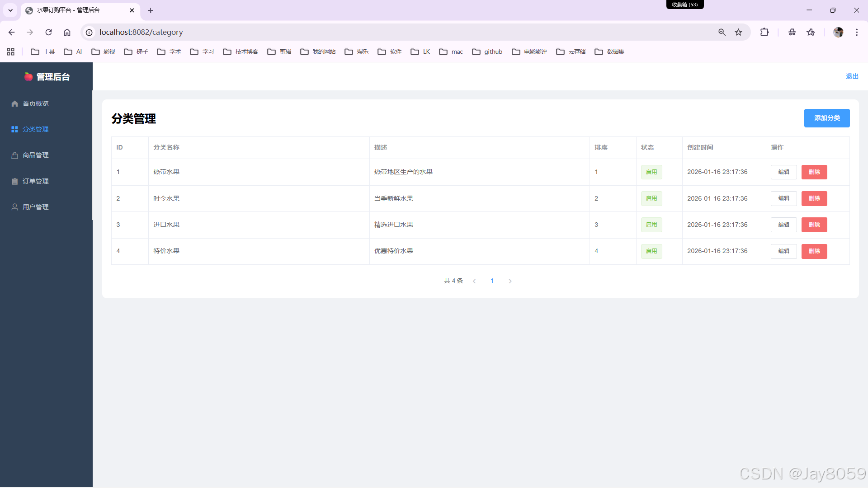Select page number 1 in pagination
Image resolution: width=868 pixels, height=488 pixels.
(492, 281)
